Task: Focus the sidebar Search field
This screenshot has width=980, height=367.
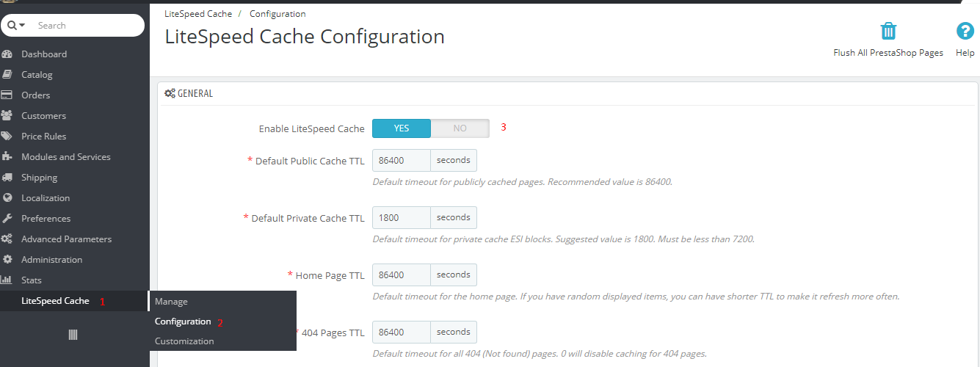Action: tap(88, 26)
